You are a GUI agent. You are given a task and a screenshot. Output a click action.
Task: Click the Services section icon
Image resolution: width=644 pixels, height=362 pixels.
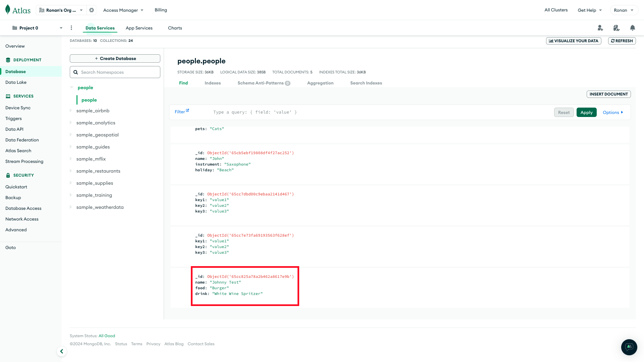(x=8, y=96)
